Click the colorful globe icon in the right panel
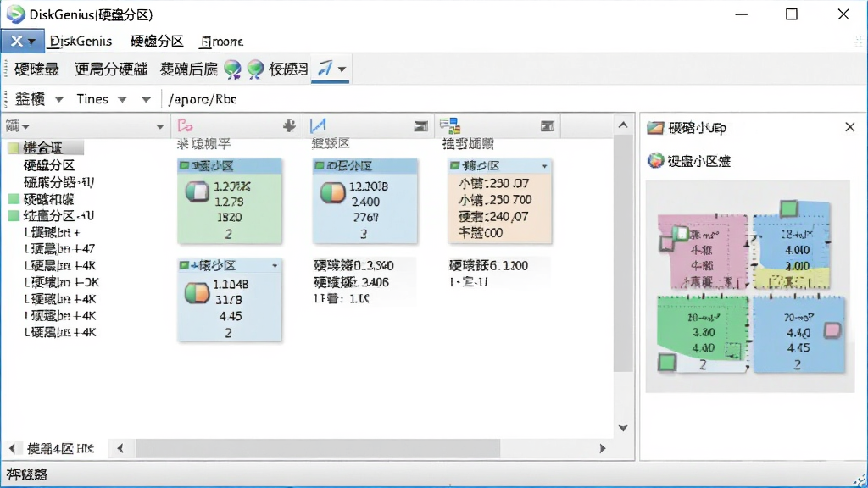 (x=655, y=161)
